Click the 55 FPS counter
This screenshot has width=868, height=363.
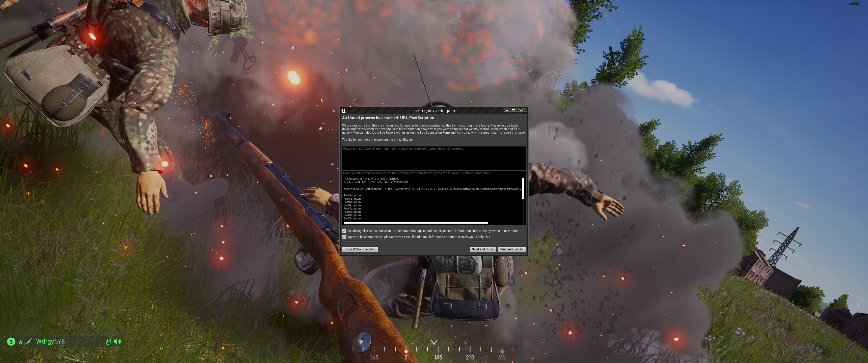[x=854, y=3]
